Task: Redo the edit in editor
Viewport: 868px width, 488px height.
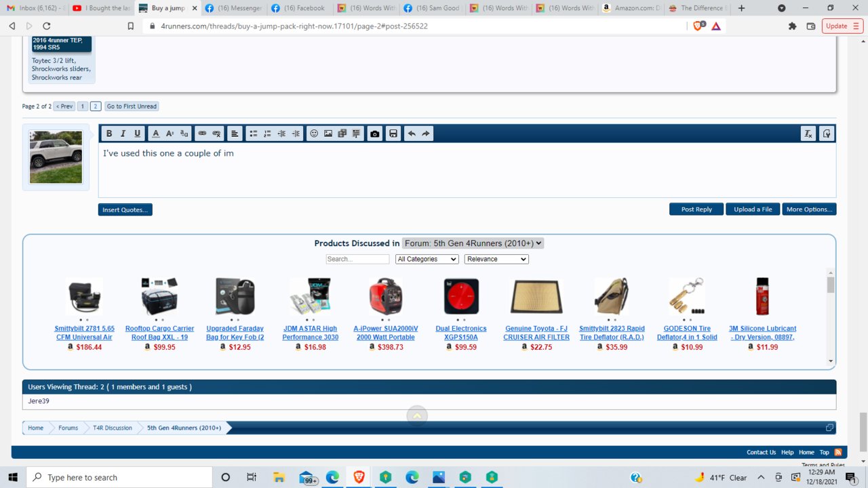Action: [426, 134]
